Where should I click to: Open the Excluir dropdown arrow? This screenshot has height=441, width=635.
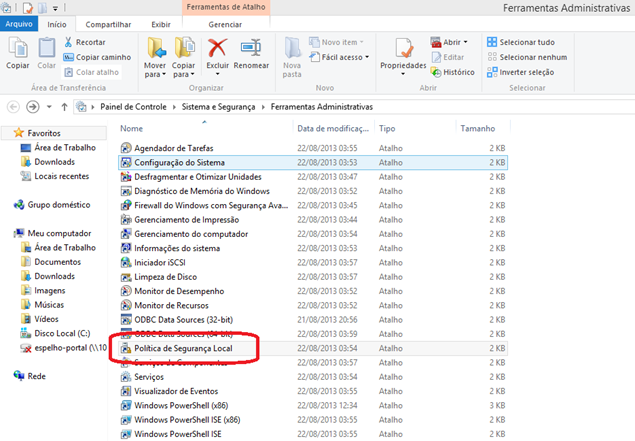[x=217, y=74]
